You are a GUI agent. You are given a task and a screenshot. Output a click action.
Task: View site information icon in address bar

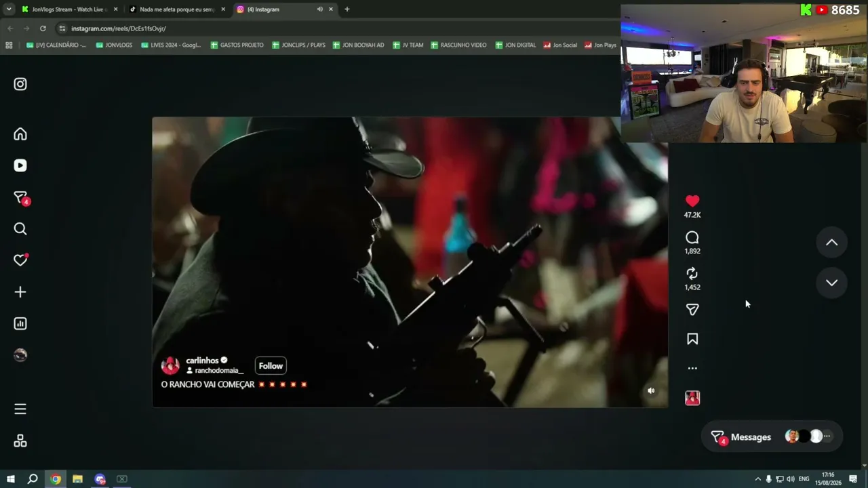tap(62, 28)
